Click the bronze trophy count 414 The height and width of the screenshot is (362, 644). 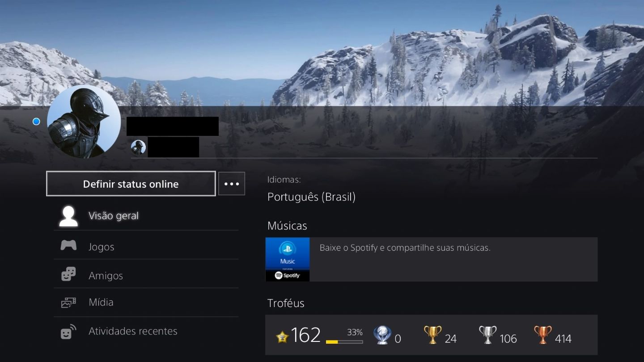[563, 339]
